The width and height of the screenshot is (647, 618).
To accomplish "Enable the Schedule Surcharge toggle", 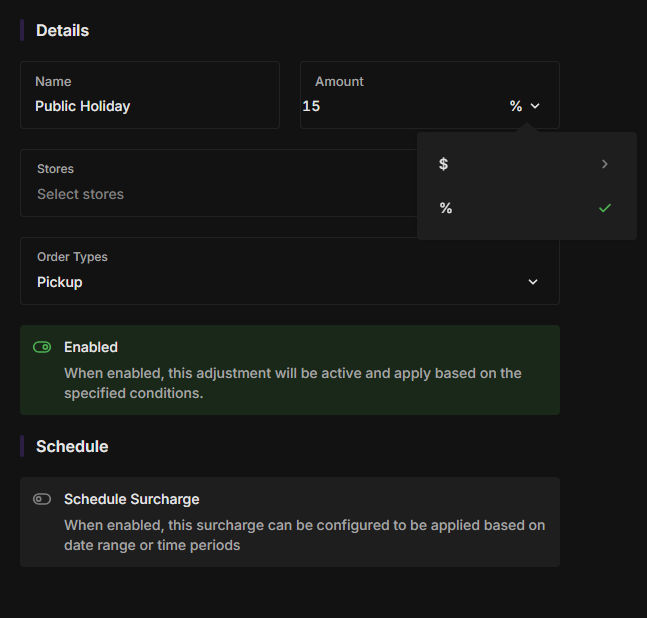I will coord(42,499).
